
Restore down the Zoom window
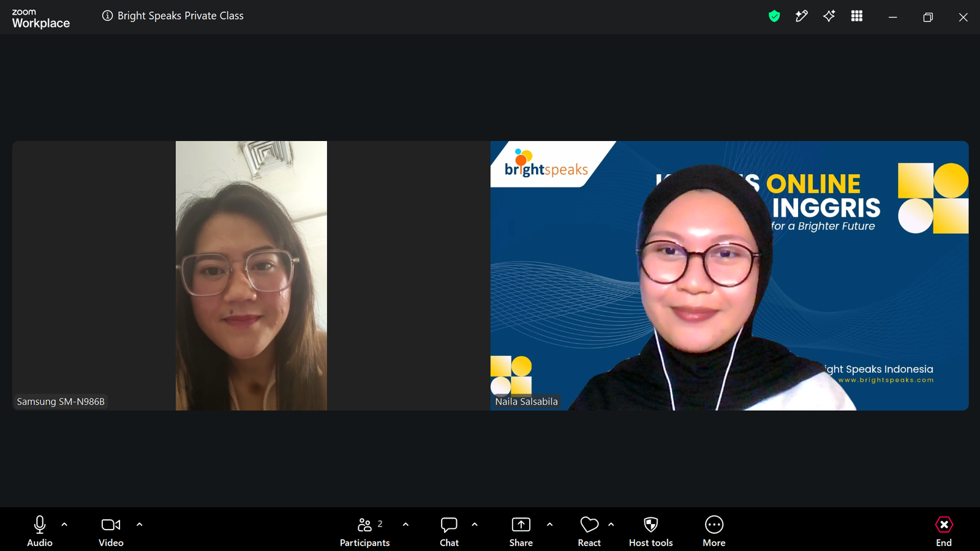click(928, 17)
